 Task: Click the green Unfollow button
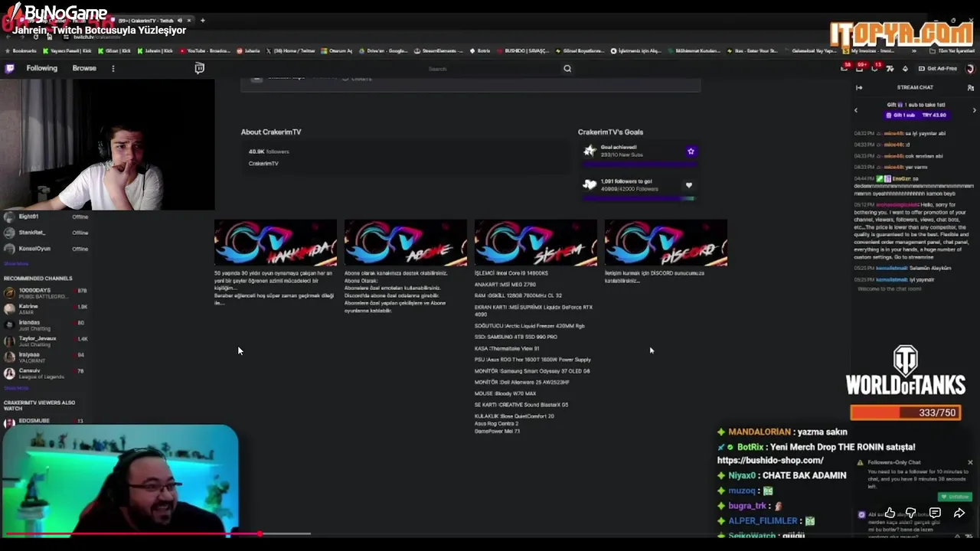(955, 497)
